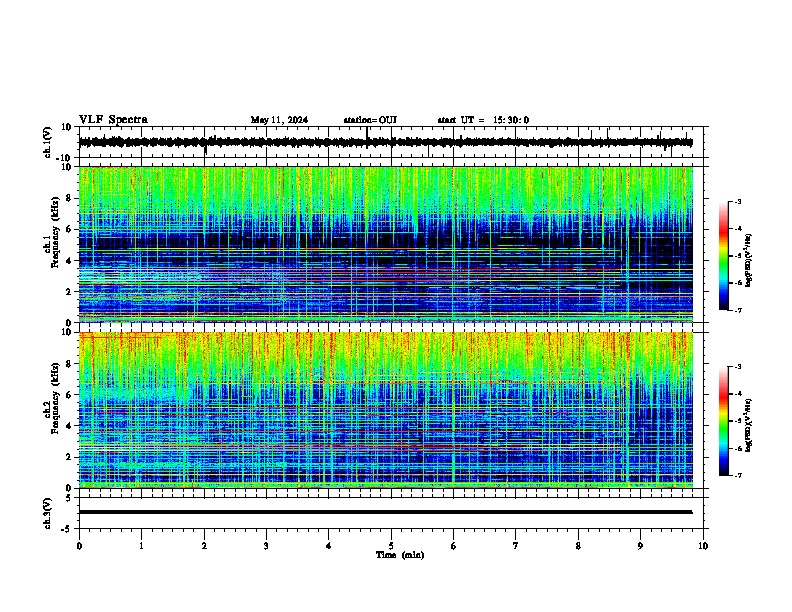792x612 pixels.
Task: Click time-axis tick label "7"
Action: (516, 546)
